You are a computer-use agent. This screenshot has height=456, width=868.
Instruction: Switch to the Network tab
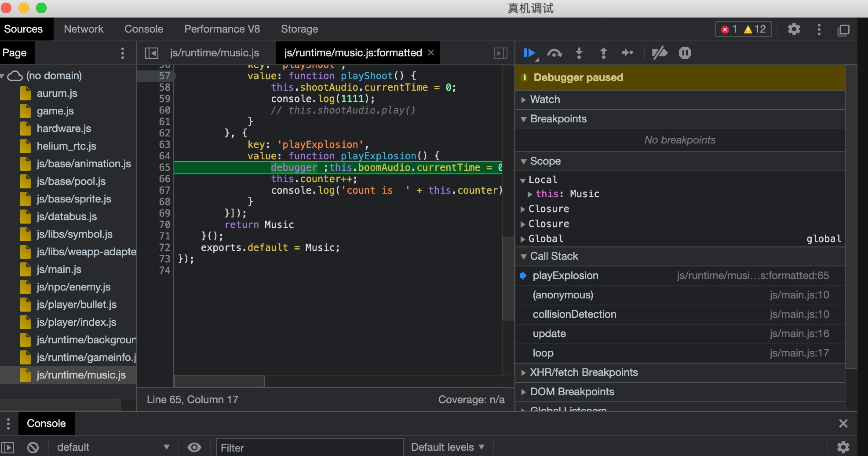[x=84, y=29]
